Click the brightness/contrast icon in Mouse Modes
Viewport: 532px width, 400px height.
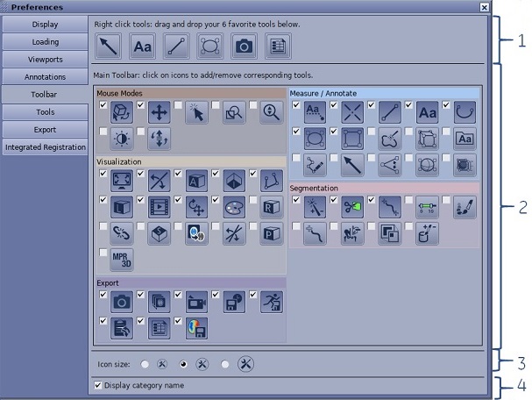(122, 139)
